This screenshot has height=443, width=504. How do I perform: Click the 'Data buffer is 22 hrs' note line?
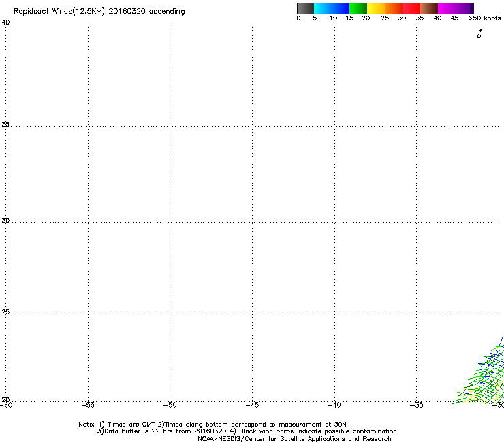coord(247,431)
